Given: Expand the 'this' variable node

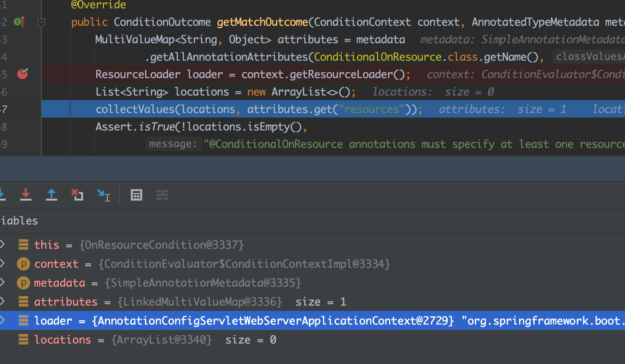Looking at the screenshot, I should click(2, 244).
